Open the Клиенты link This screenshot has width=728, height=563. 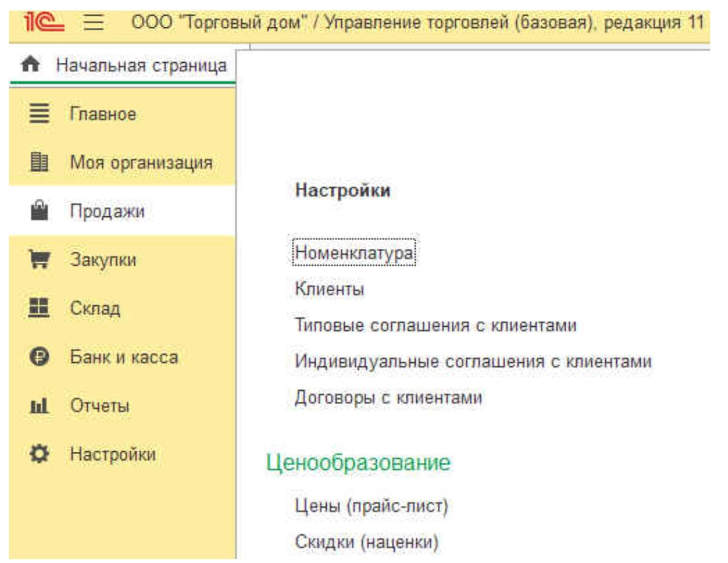click(x=329, y=289)
